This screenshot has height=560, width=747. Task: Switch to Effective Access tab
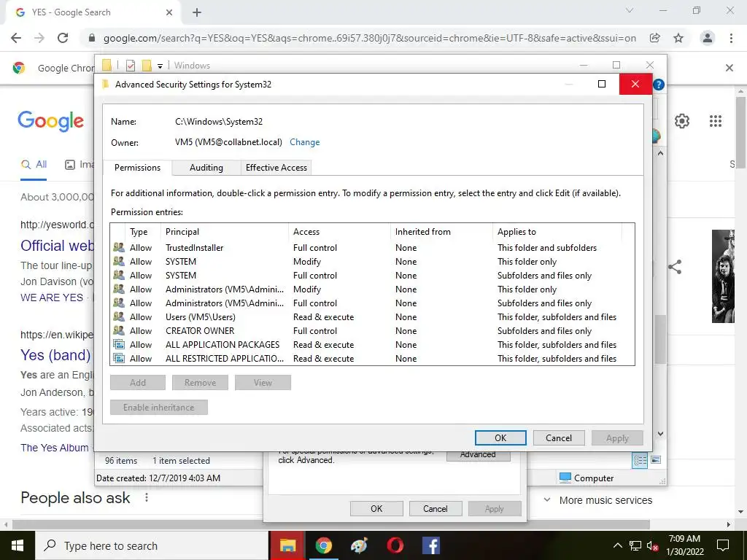click(x=276, y=168)
